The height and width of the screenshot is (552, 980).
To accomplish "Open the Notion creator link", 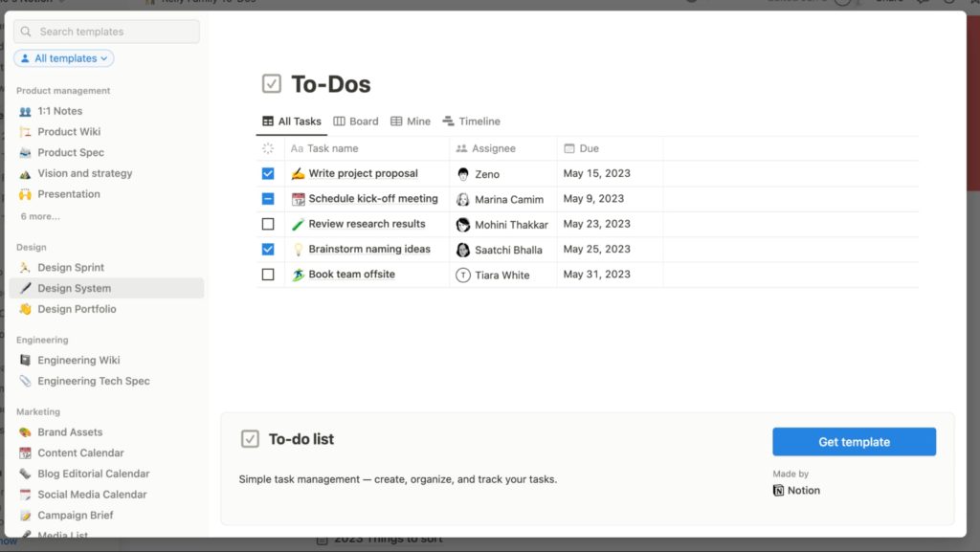I will (x=797, y=491).
